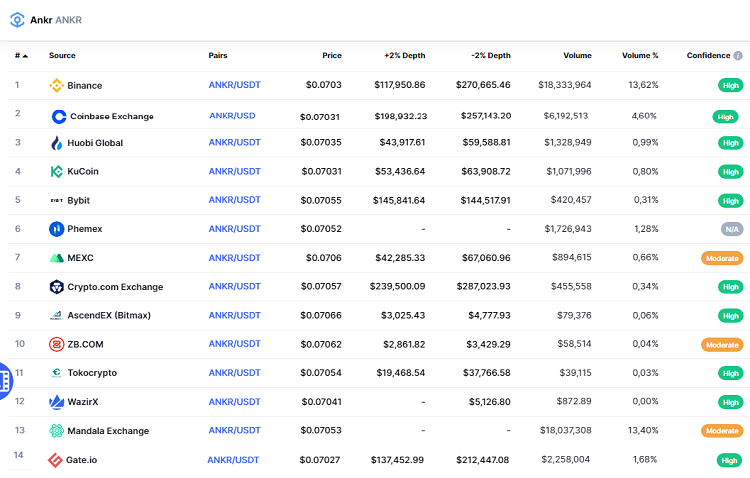Click the Huobi Global flame icon
This screenshot has height=478, width=750.
pos(57,143)
